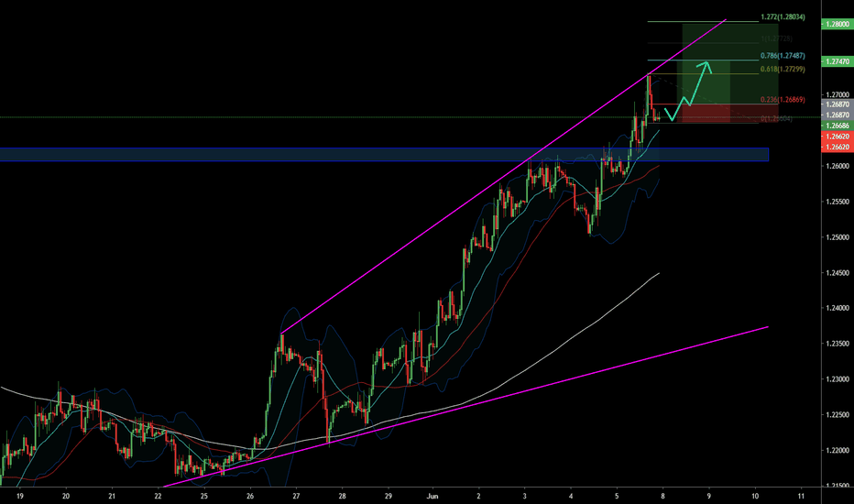
Task: Click date 4 on time axis
Action: tap(571, 497)
